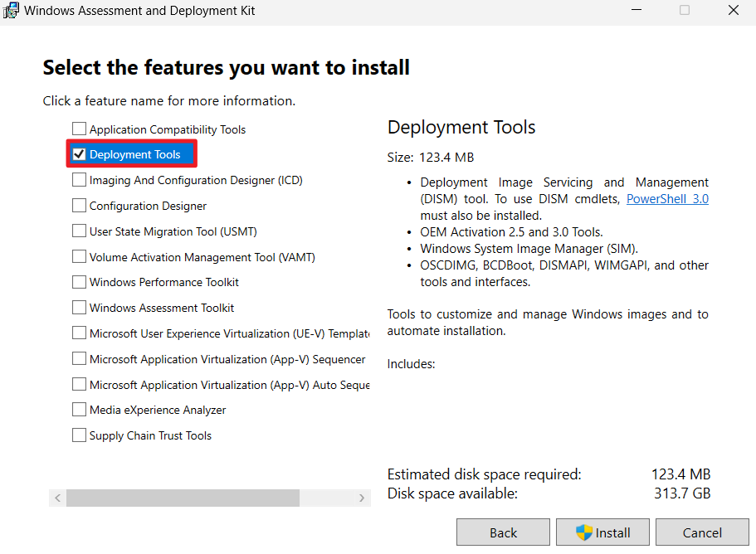This screenshot has width=756, height=554.
Task: Go back to the previous step
Action: point(503,532)
